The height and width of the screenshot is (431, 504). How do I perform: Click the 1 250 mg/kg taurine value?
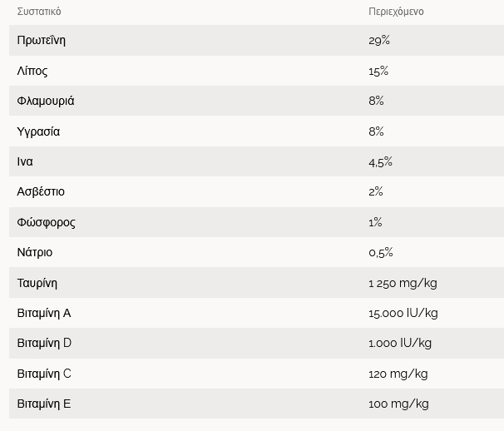point(403,284)
